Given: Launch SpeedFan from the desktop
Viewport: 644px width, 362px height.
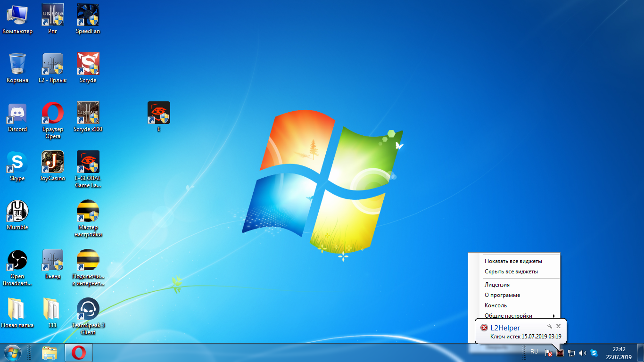Looking at the screenshot, I should 88,16.
